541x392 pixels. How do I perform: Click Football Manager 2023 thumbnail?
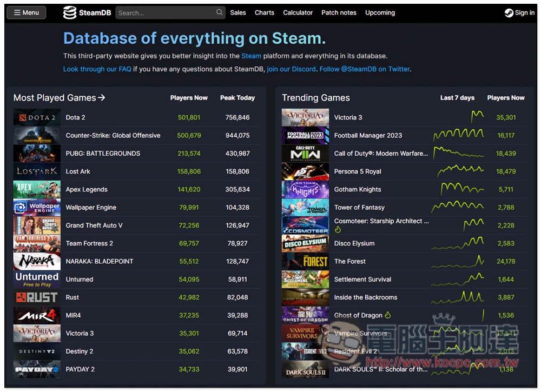(x=305, y=136)
